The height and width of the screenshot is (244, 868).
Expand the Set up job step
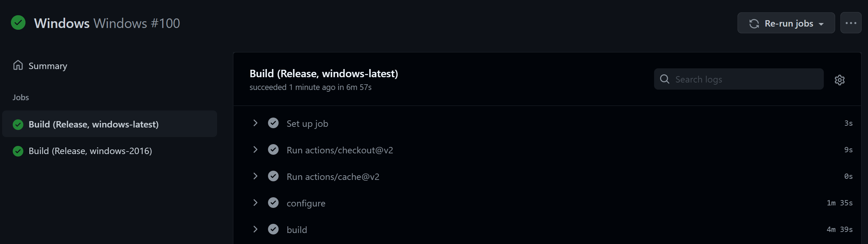(255, 123)
